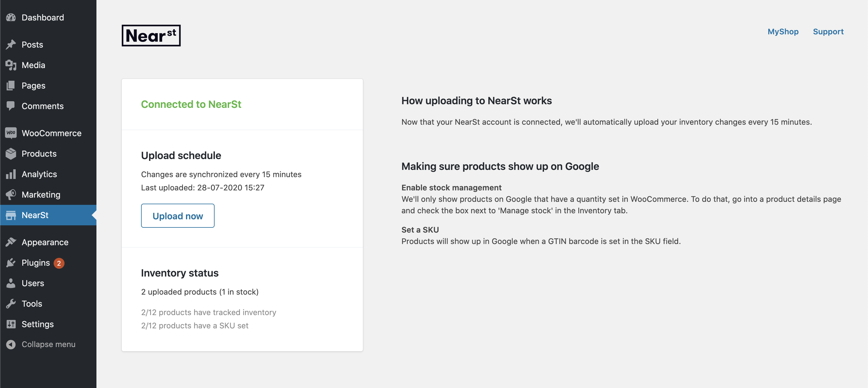
Task: Click the Posts pushpin icon
Action: tap(11, 45)
